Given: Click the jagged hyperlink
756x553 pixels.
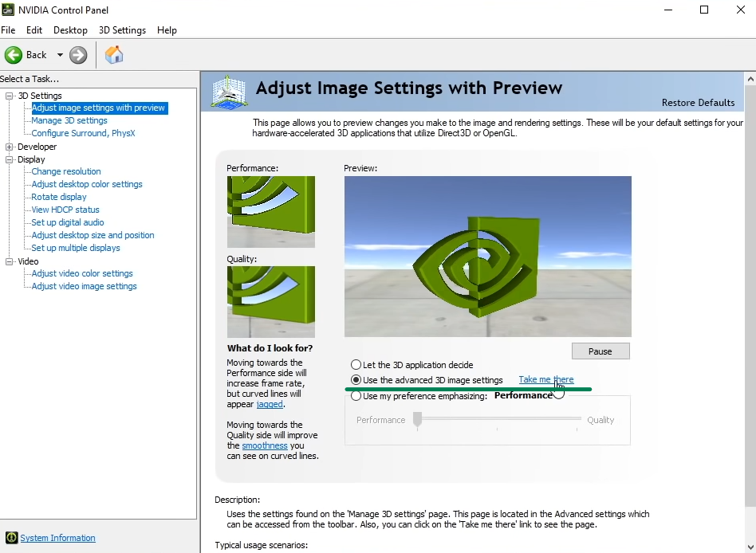Looking at the screenshot, I should [x=270, y=404].
